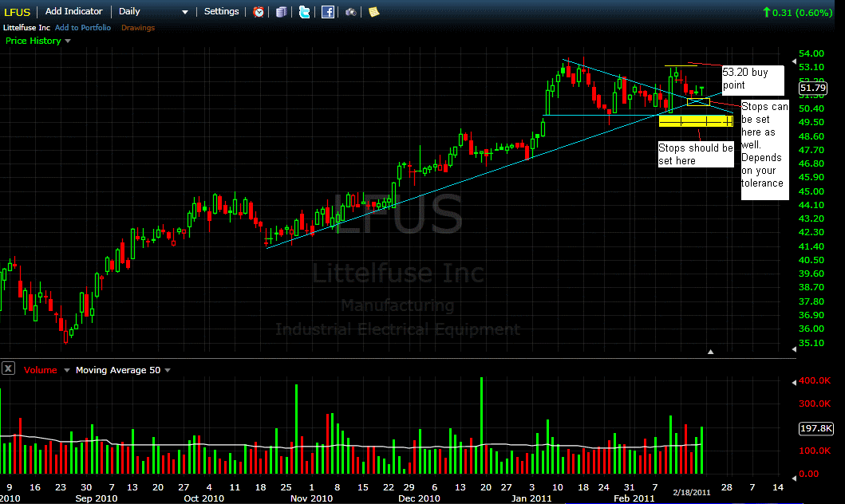Click the Dec 2010 axis label
The image size is (845, 504).
pyautogui.click(x=419, y=498)
